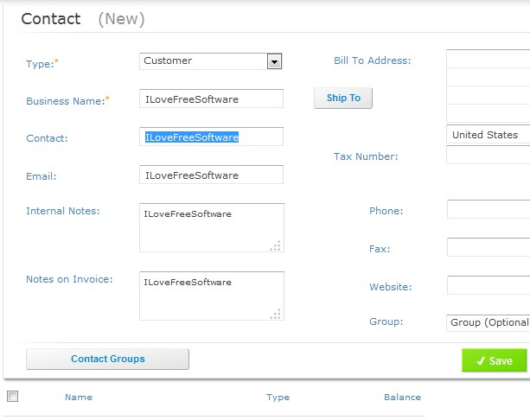This screenshot has width=530, height=420.
Task: Click the Fax input field
Action: (488, 247)
